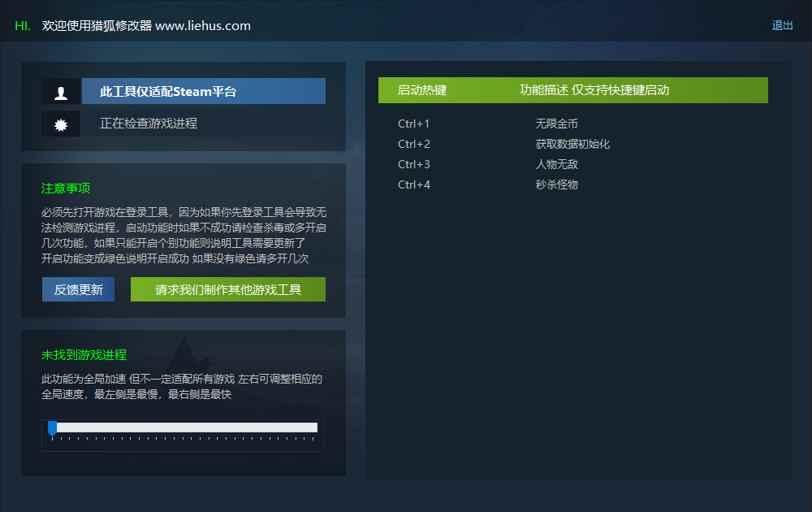Click the user profile icon
The image size is (812, 512).
pos(61,92)
